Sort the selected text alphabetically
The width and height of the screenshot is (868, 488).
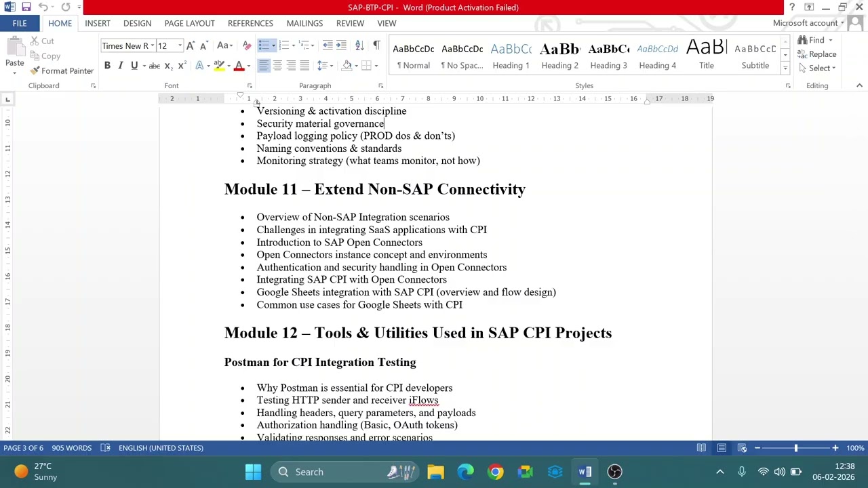click(x=359, y=45)
